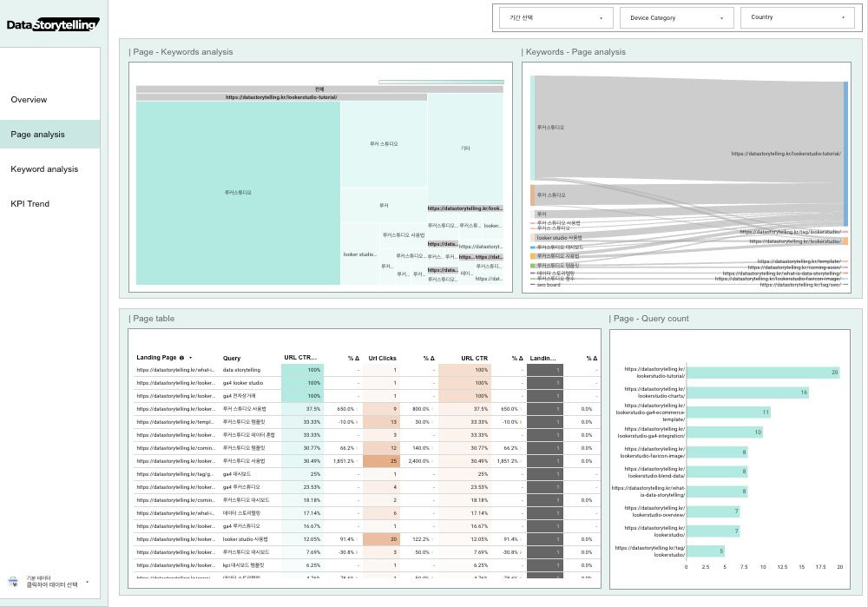The height and width of the screenshot is (607, 868).
Task: Click the templ... landing page URL cell
Action: click(x=175, y=422)
